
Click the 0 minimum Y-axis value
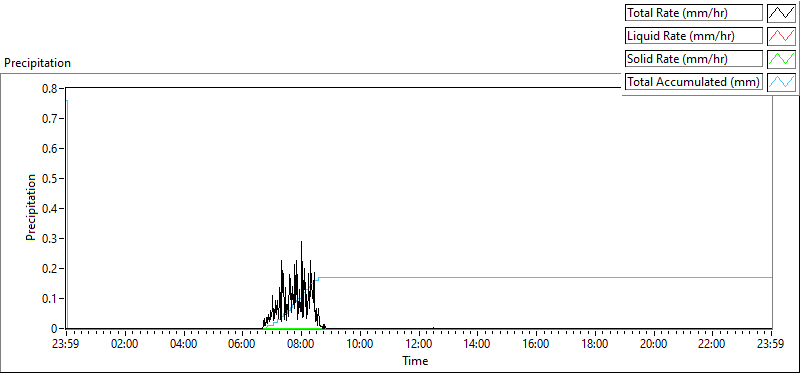(x=55, y=329)
